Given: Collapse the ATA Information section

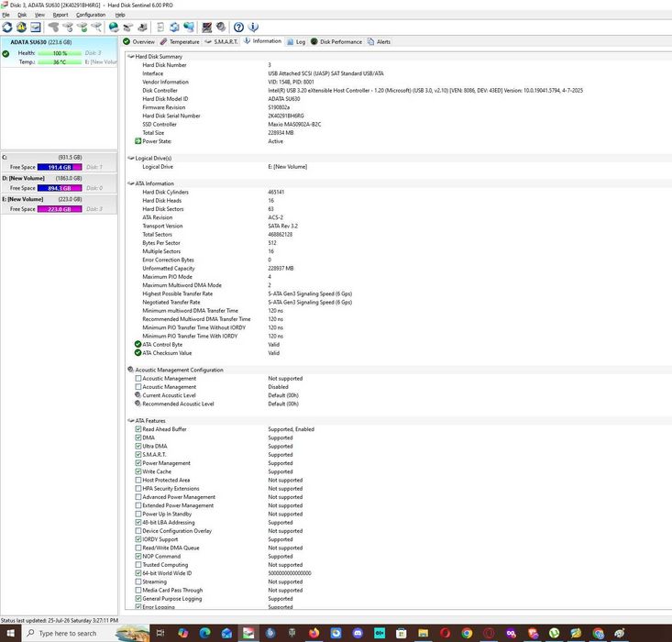Looking at the screenshot, I should click(x=131, y=183).
